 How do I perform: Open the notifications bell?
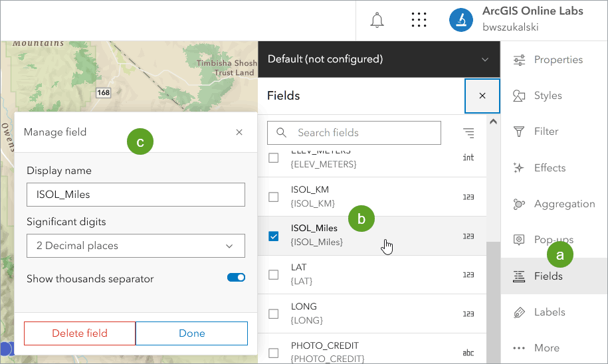tap(377, 20)
